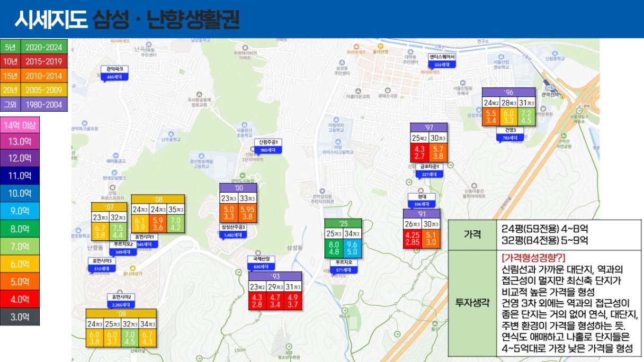The width and height of the screenshot is (644, 362).
Task: Click the 센터스퀘어서 324세대 map label
Action: (x=442, y=60)
